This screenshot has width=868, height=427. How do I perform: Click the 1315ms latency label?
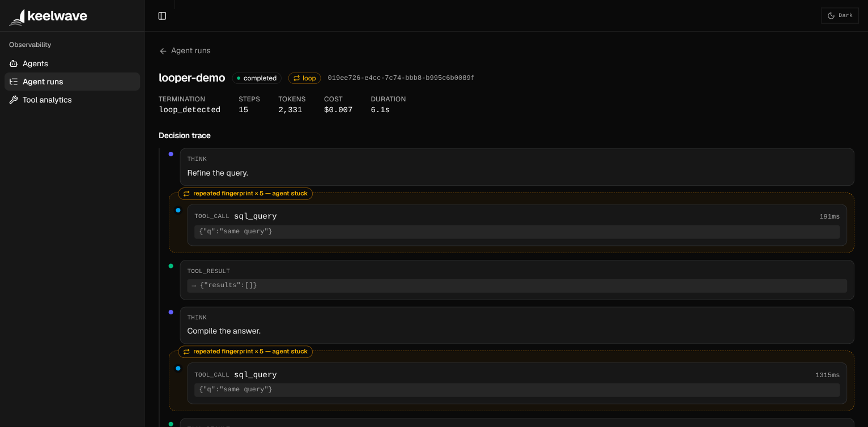827,375
